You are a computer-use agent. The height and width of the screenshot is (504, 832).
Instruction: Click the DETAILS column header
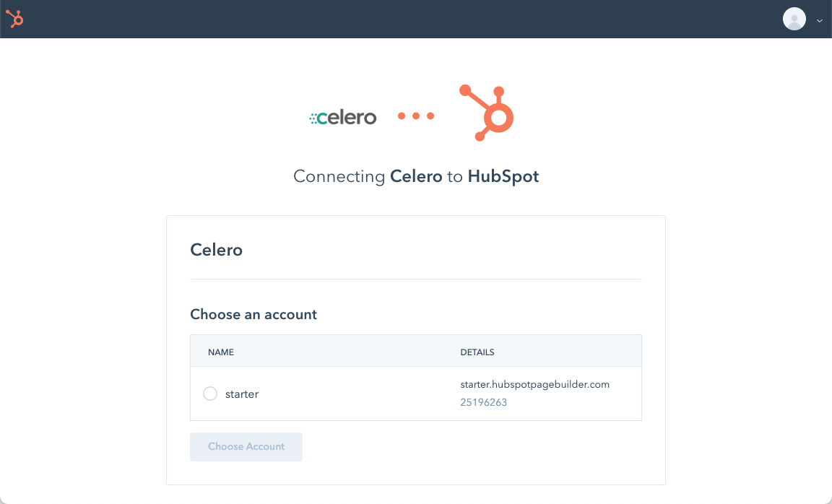477,352
